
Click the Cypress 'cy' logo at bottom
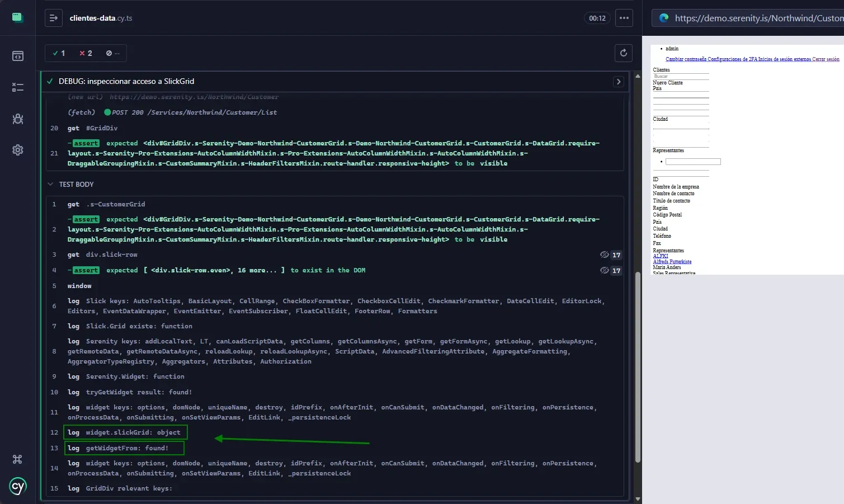point(17,486)
